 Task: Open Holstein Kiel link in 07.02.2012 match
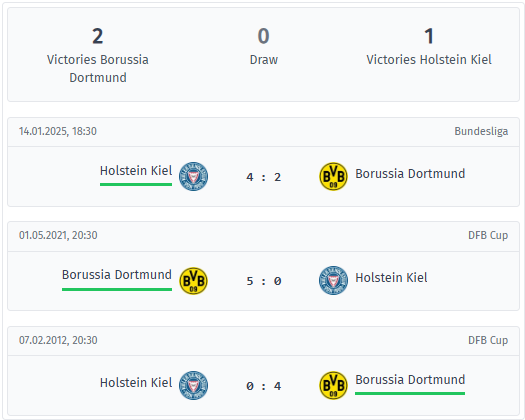pos(136,382)
